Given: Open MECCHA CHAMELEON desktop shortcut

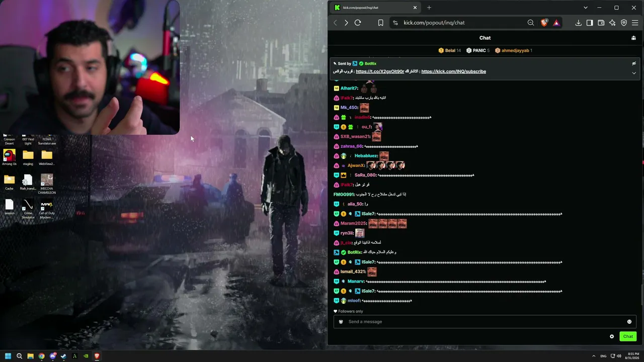Looking at the screenshot, I should [x=47, y=184].
